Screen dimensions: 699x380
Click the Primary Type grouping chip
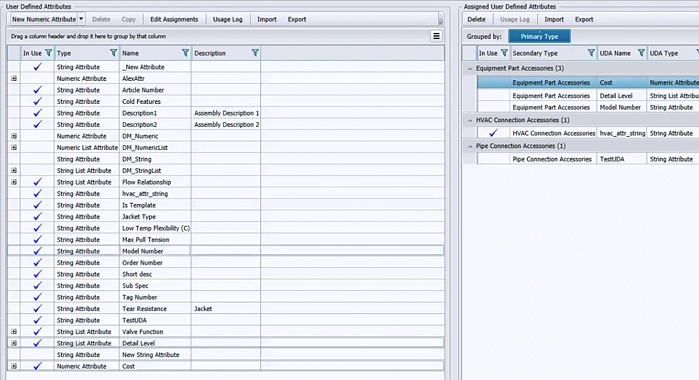coord(539,37)
